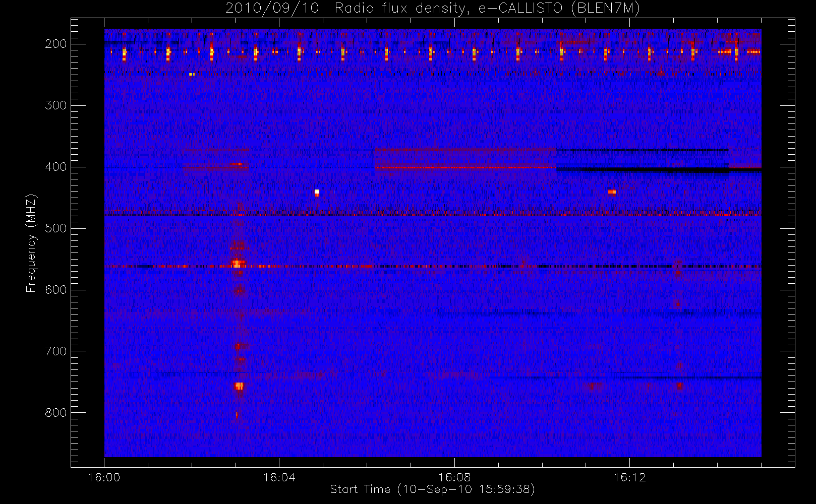816x504 pixels.
Task: Click the "Start Time (10-Sep-10 15:59:38)" axis label
Action: pos(432,489)
